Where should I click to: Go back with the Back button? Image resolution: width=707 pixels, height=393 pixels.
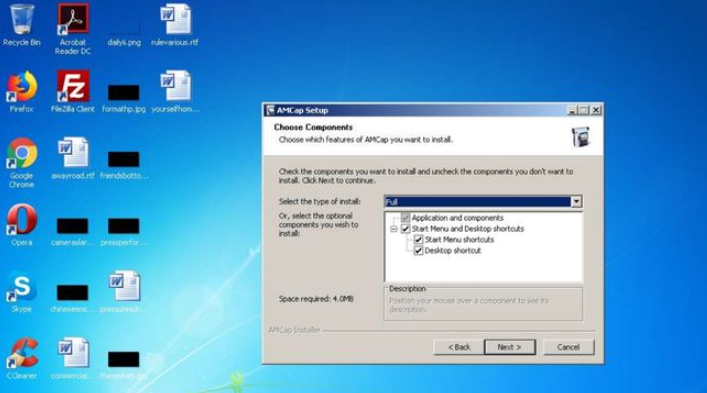pos(459,347)
